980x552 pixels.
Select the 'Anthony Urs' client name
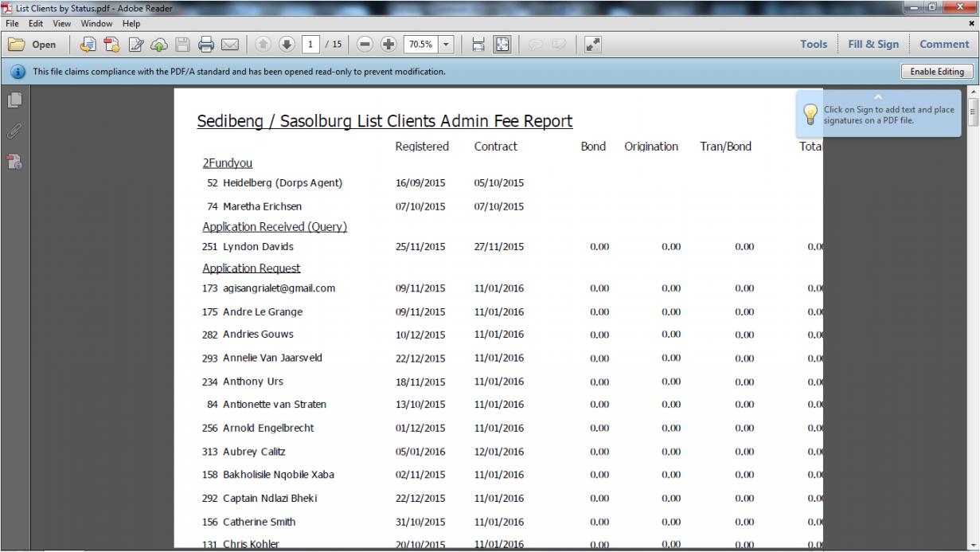(x=253, y=382)
